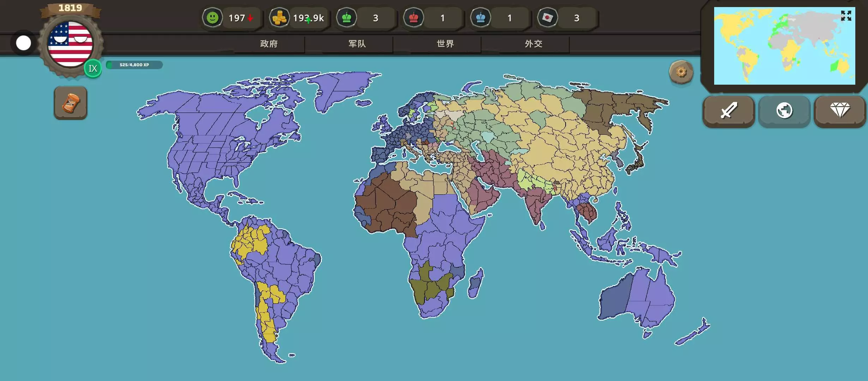This screenshot has width=868, height=381.
Task: Select the globe map mode button
Action: point(784,111)
